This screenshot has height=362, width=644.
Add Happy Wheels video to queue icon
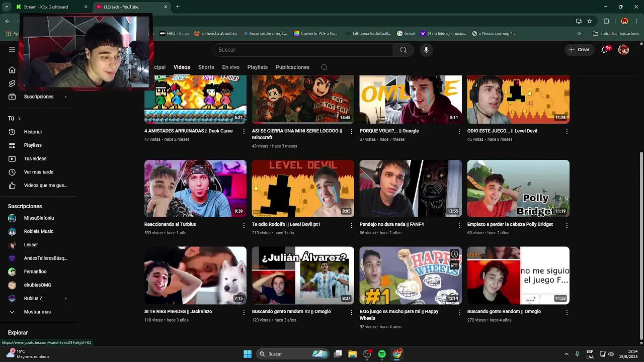(454, 265)
